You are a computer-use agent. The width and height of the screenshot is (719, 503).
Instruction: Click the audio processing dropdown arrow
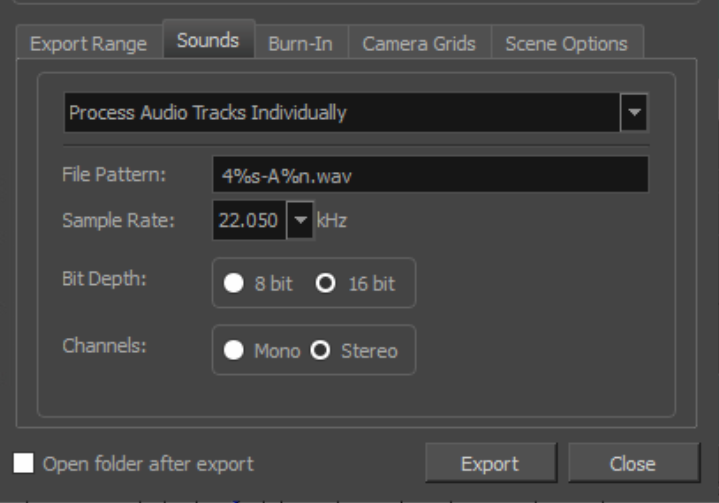tap(634, 113)
